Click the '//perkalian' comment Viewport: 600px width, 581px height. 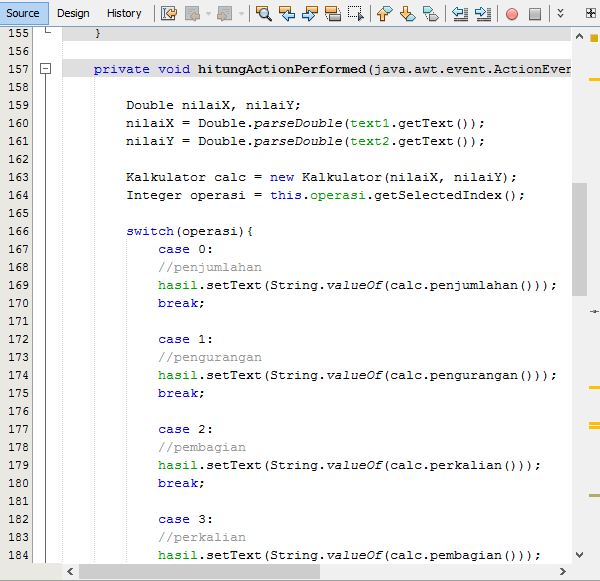(x=202, y=537)
